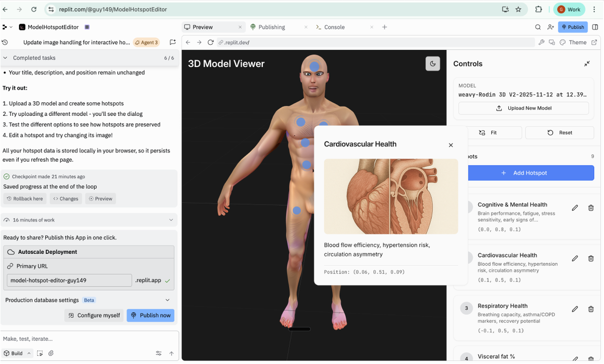
Task: Close the Cardiovascular Health popup
Action: (450, 145)
